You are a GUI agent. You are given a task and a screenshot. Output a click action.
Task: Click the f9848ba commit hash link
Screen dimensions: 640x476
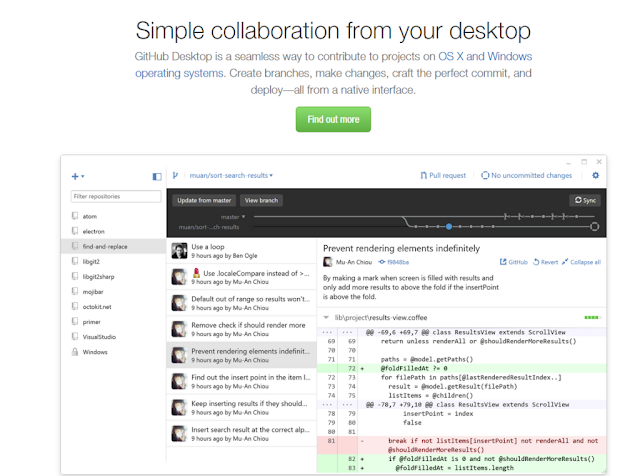(x=394, y=262)
